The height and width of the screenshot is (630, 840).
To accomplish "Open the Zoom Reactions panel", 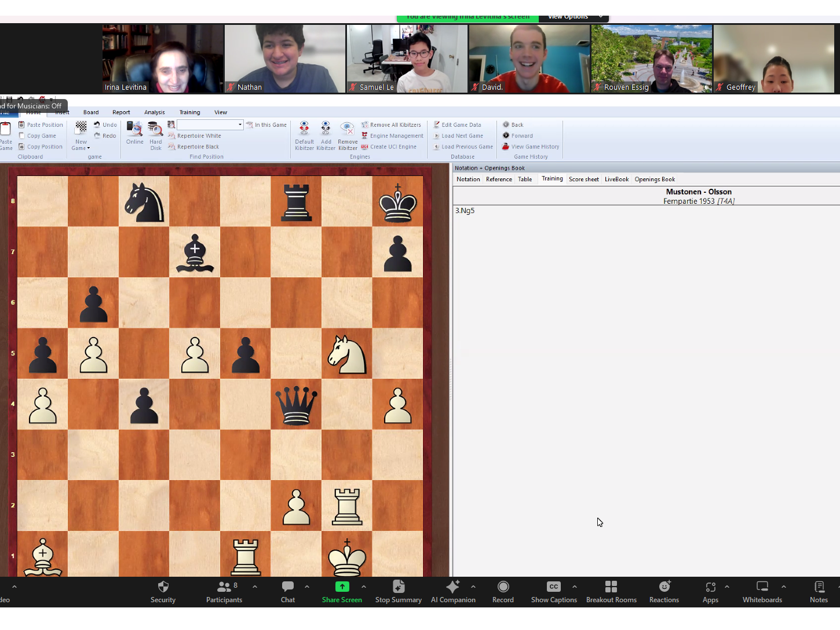I will [x=664, y=592].
